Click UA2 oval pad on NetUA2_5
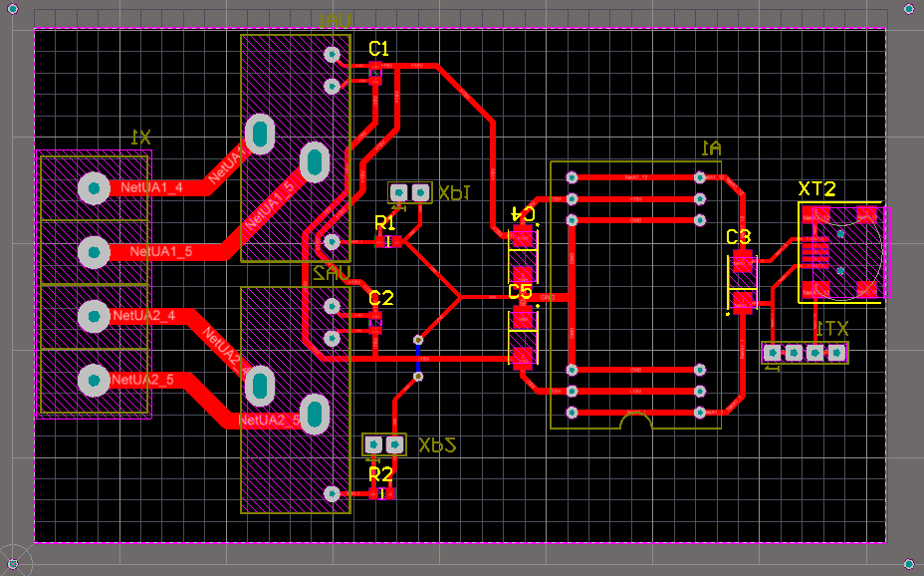 point(315,414)
